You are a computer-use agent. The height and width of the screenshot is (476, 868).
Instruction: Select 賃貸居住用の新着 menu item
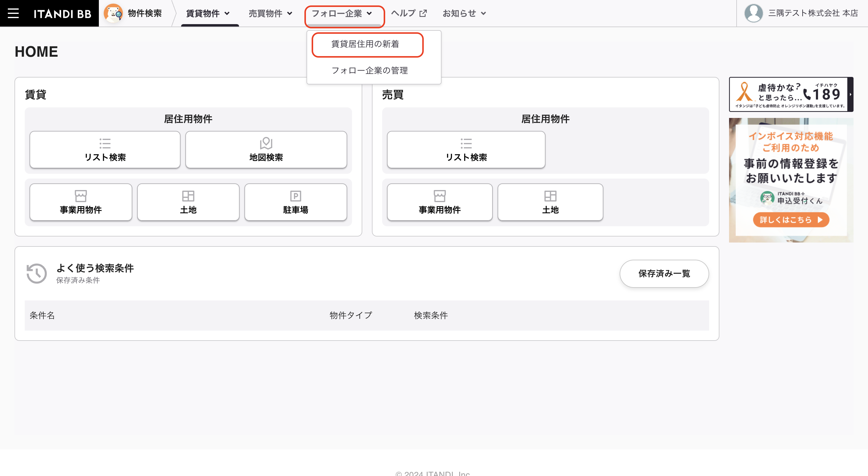(365, 44)
